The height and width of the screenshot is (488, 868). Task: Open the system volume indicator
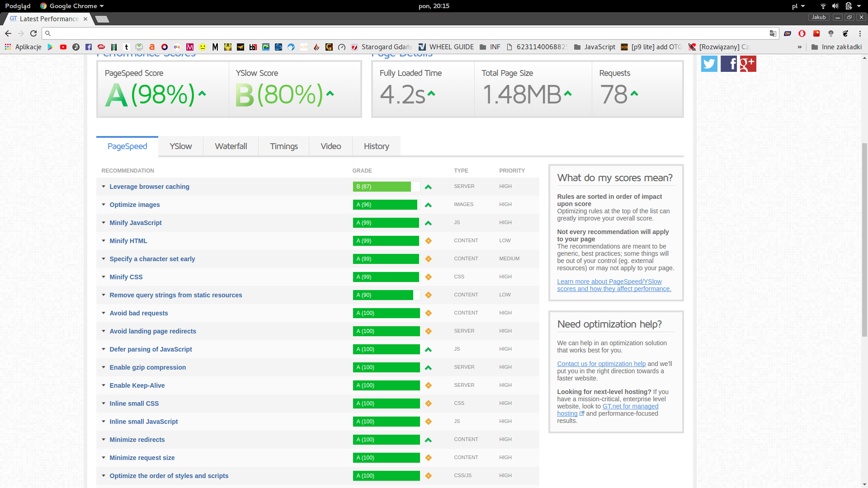click(x=835, y=6)
